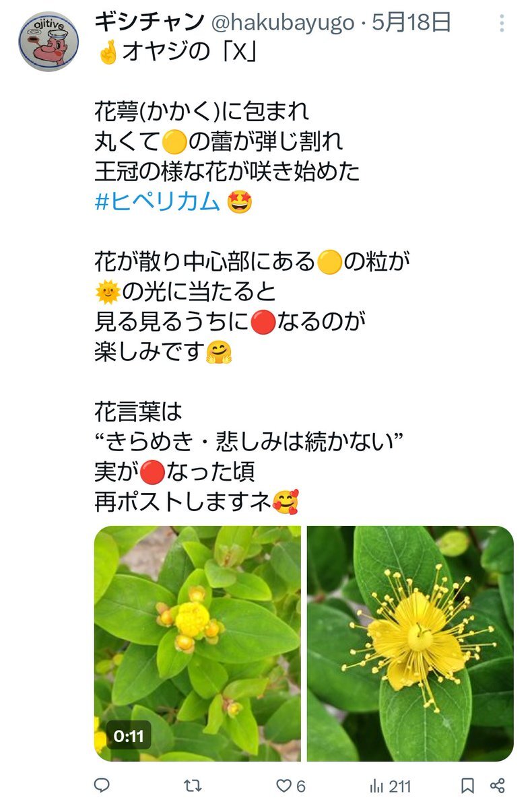This screenshot has width=532, height=808.
Task: Open view analytics bar chart icon
Action: tap(376, 785)
